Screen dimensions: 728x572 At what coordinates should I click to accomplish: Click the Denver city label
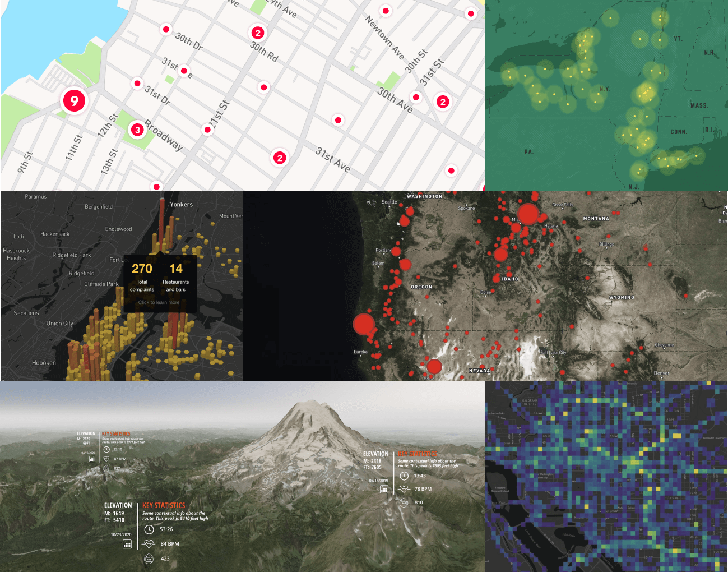[x=661, y=373]
